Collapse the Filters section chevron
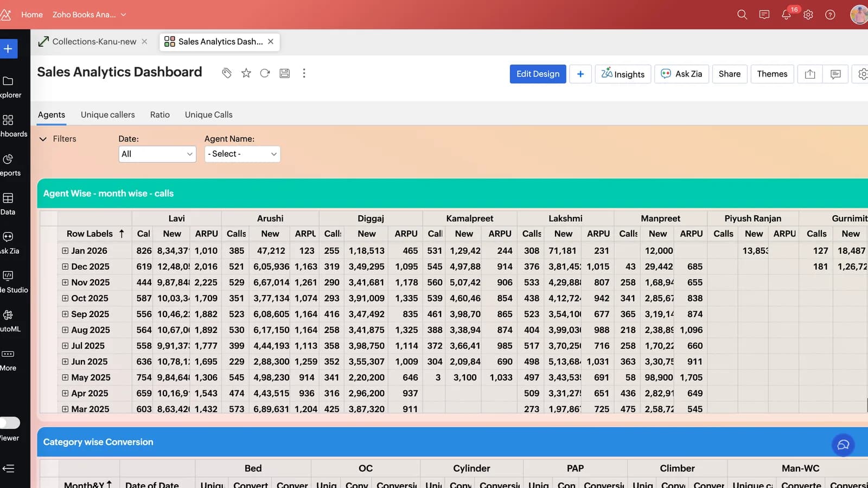This screenshot has width=868, height=488. tap(43, 139)
